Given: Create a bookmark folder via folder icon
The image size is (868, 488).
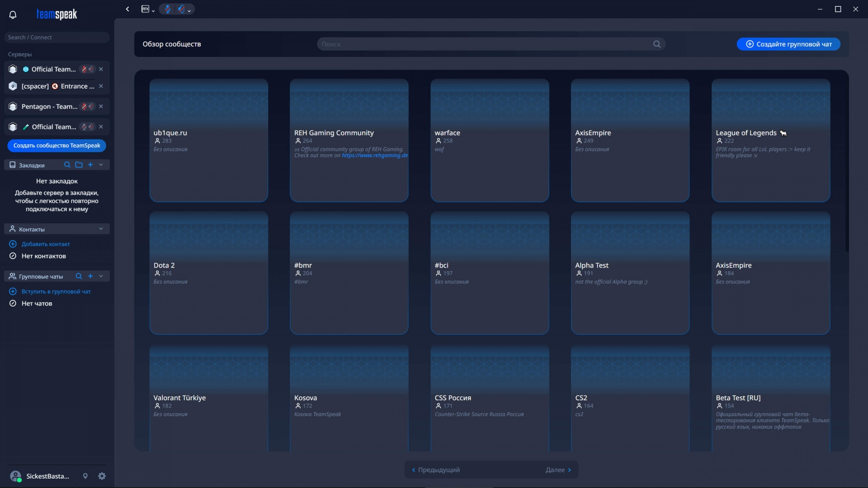Looking at the screenshot, I should [79, 165].
